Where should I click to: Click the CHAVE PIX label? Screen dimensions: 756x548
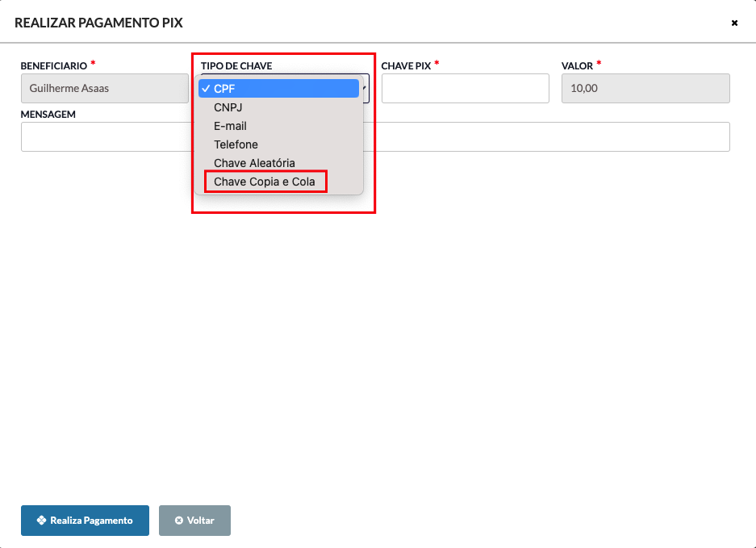pyautogui.click(x=406, y=65)
